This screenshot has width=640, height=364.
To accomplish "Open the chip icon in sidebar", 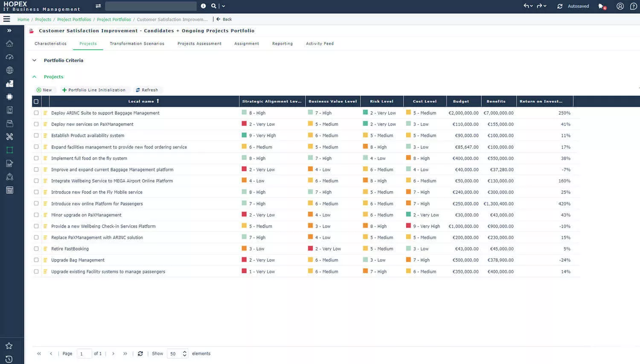I will pyautogui.click(x=9, y=97).
